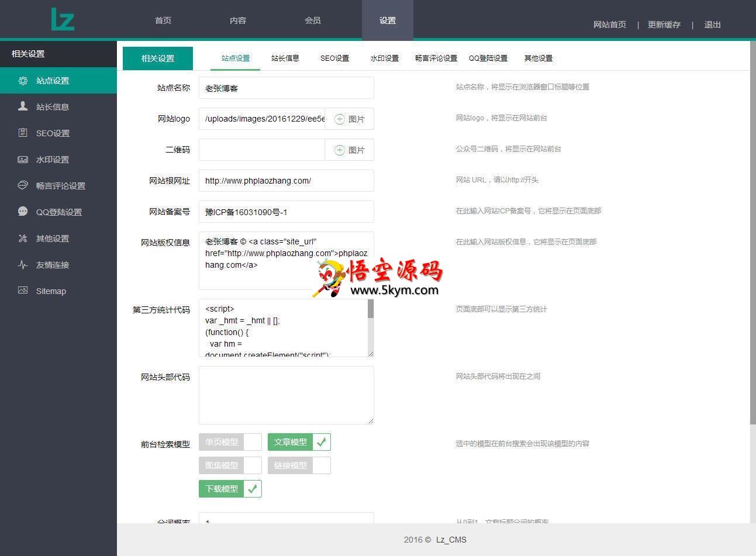Open the 内容 top navigation item
The width and height of the screenshot is (756, 556).
238,20
